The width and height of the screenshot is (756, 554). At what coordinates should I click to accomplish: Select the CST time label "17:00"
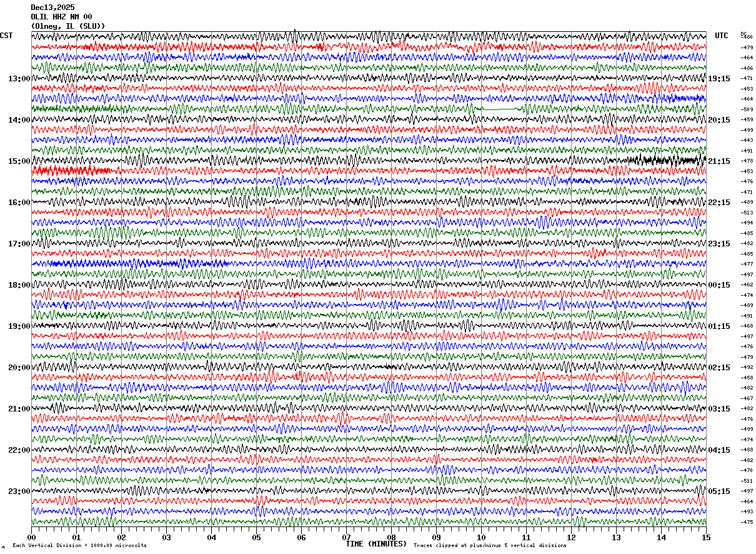19,244
